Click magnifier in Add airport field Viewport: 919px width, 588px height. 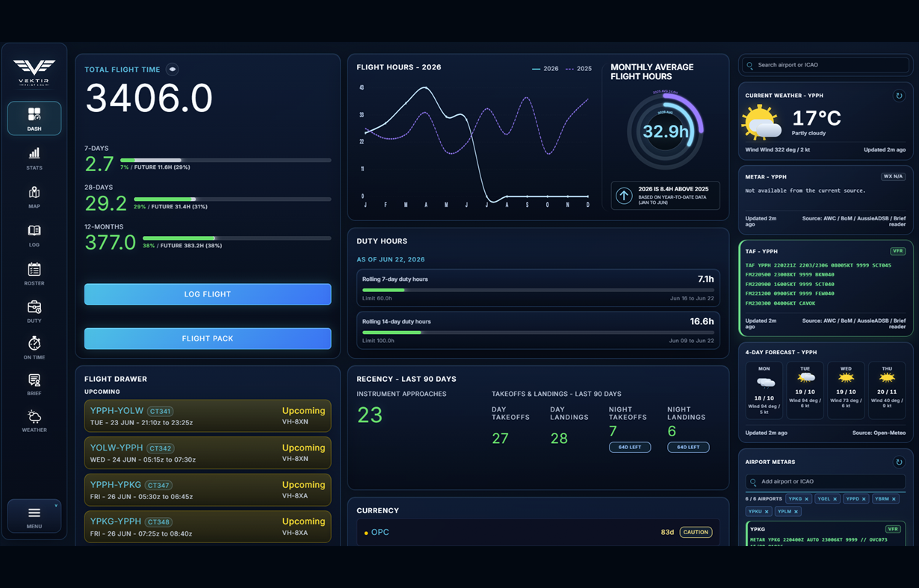(x=753, y=482)
